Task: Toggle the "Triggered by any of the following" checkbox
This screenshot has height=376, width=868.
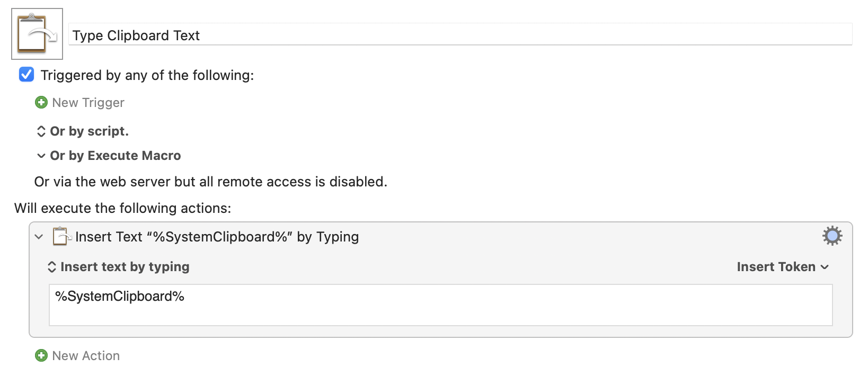Action: [x=26, y=75]
